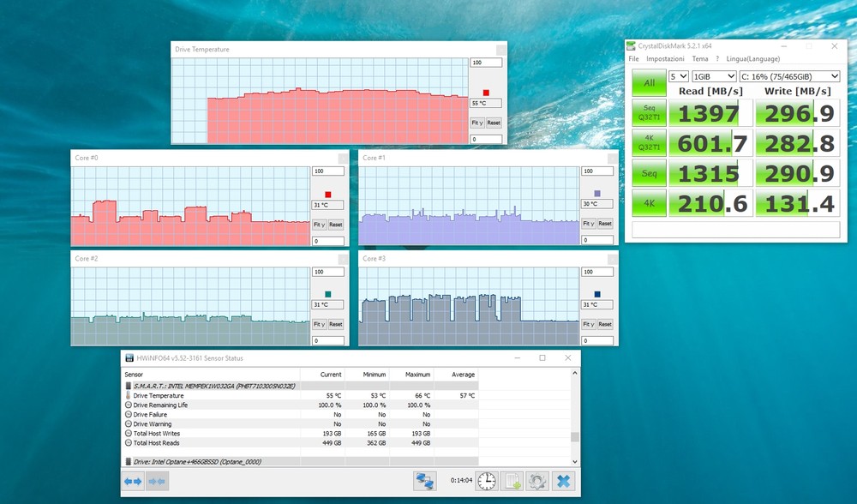Start logging with the log file icon
Screen dimensions: 857x504
pyautogui.click(x=512, y=482)
